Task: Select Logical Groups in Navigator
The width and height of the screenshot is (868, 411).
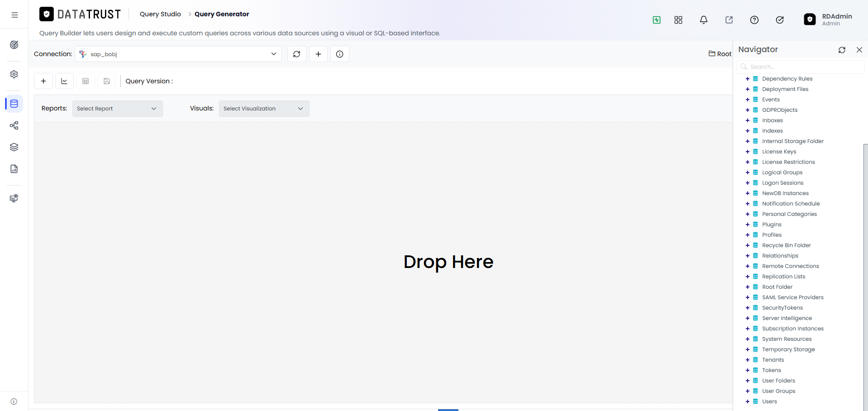Action: [782, 172]
